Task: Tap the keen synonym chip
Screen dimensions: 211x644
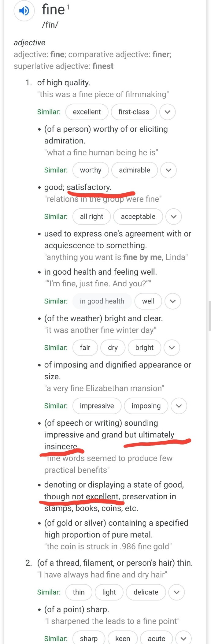Action: pos(123,638)
